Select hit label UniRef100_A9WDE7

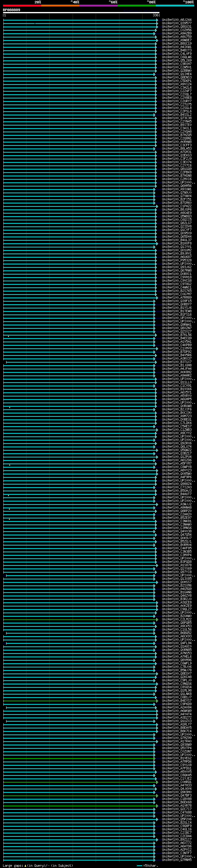point(177,40)
